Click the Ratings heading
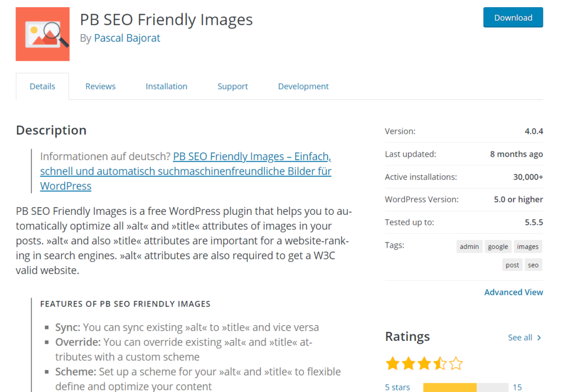Viewport: 562px width, 392px height. point(407,337)
